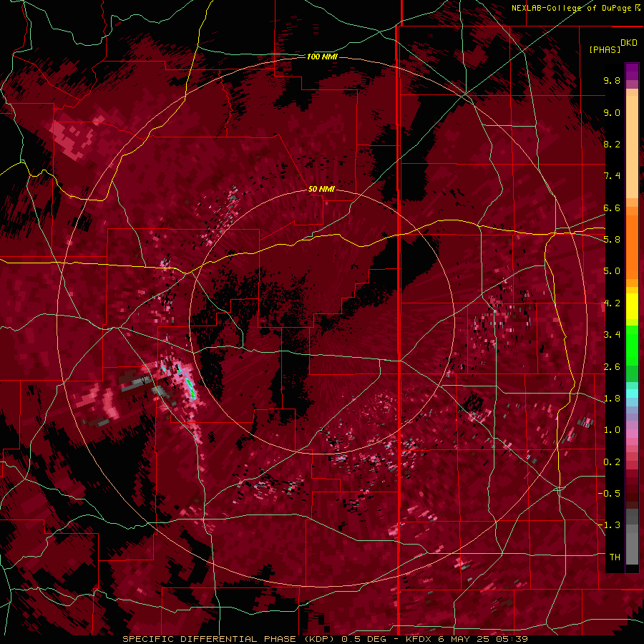Click the 3.4 scale value
Image resolution: width=644 pixels, height=644 pixels.
(x=612, y=335)
